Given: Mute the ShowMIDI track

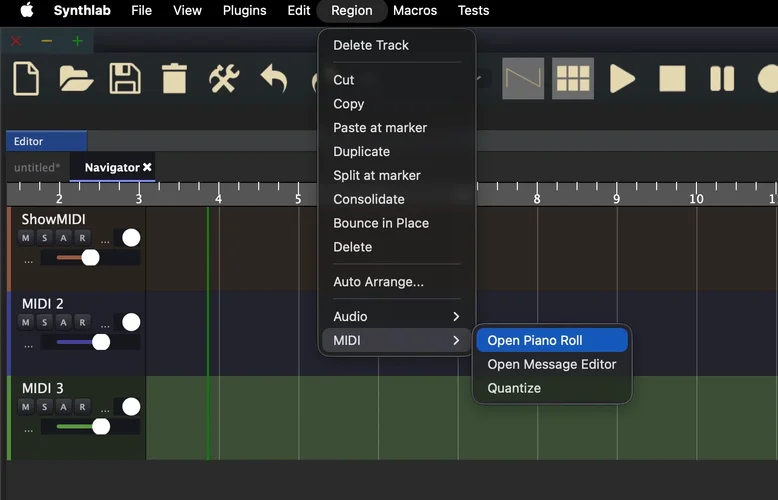Looking at the screenshot, I should (26, 238).
